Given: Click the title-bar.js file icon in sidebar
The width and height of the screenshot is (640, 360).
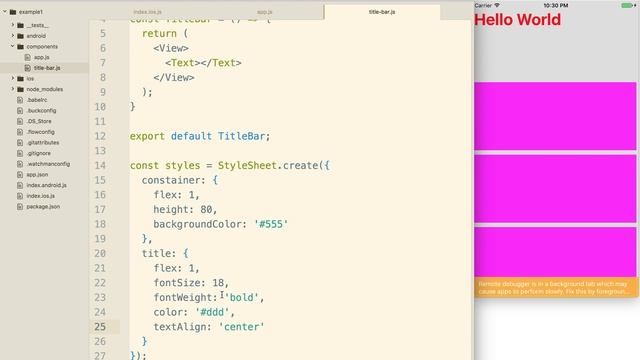Looking at the screenshot, I should coord(27,68).
